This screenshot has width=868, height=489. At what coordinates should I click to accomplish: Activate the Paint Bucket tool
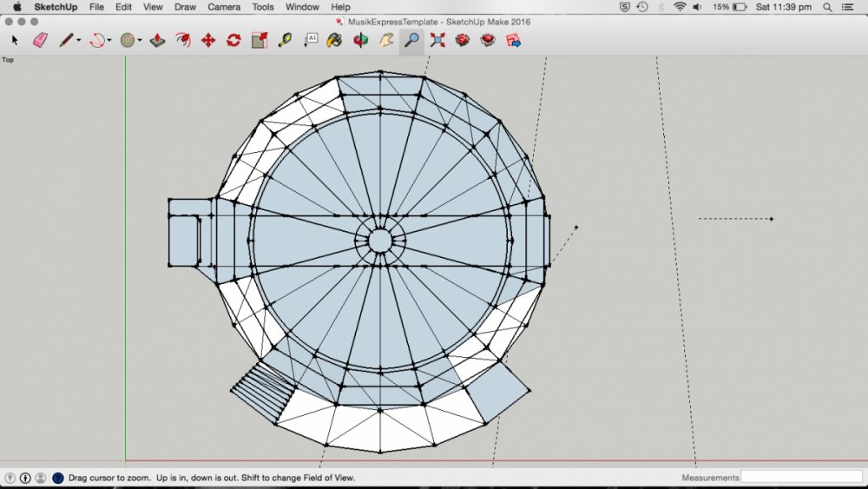(x=334, y=40)
